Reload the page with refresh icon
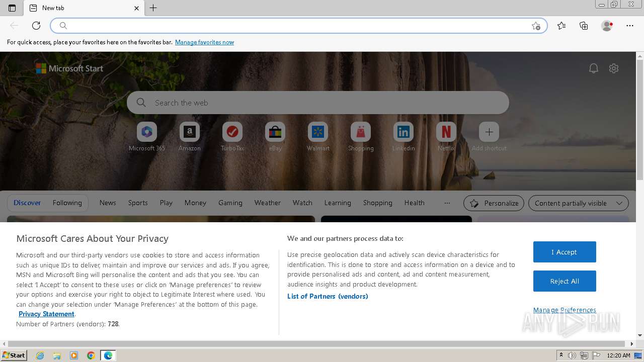Image resolution: width=644 pixels, height=362 pixels. [x=36, y=26]
